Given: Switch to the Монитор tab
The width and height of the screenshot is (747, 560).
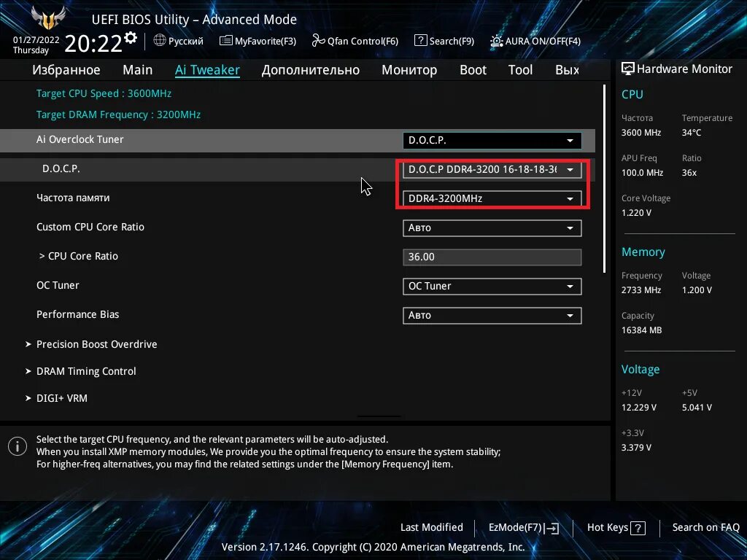Looking at the screenshot, I should click(409, 70).
